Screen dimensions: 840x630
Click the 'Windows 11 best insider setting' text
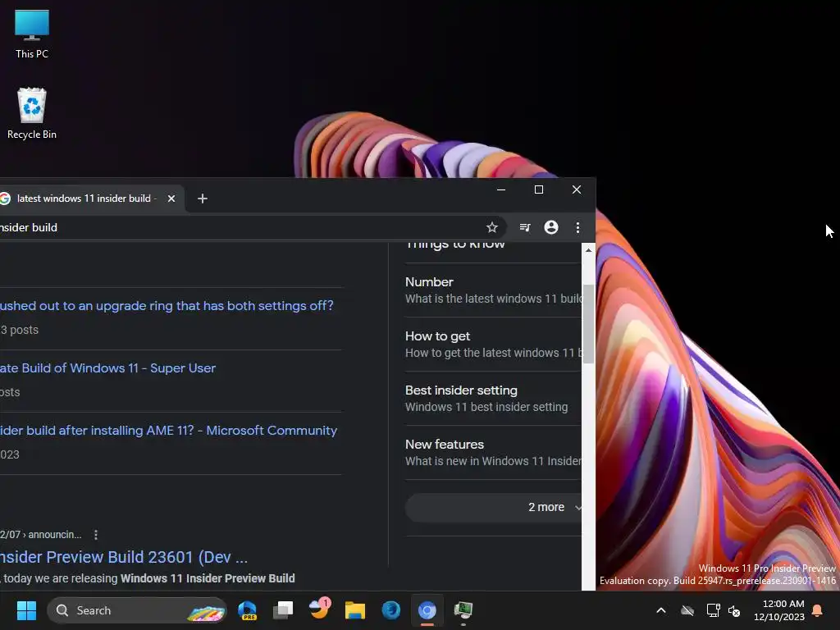pos(486,407)
